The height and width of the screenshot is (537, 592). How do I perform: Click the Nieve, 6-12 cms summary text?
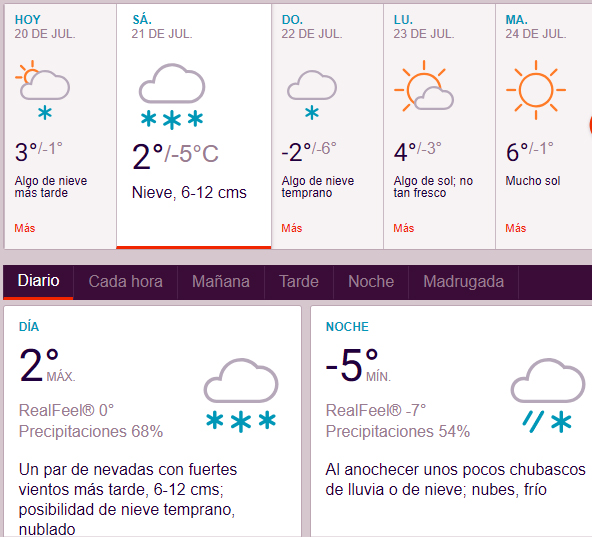click(189, 193)
